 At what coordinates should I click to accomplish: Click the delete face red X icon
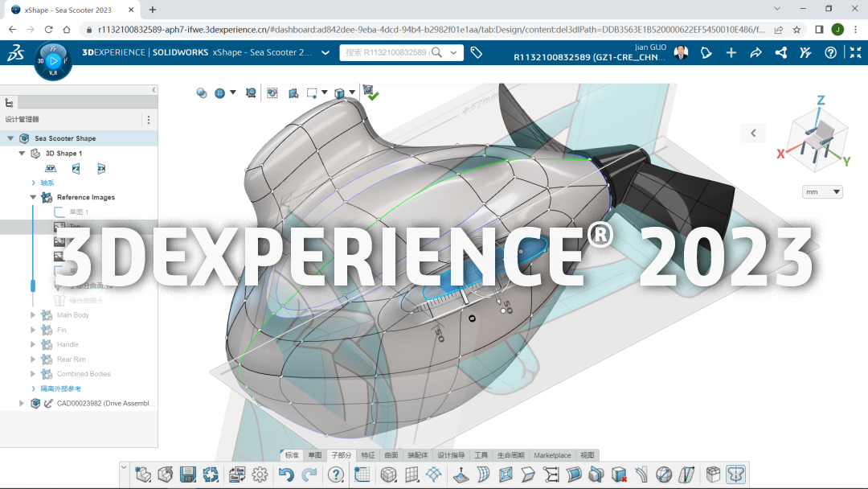coord(619,475)
